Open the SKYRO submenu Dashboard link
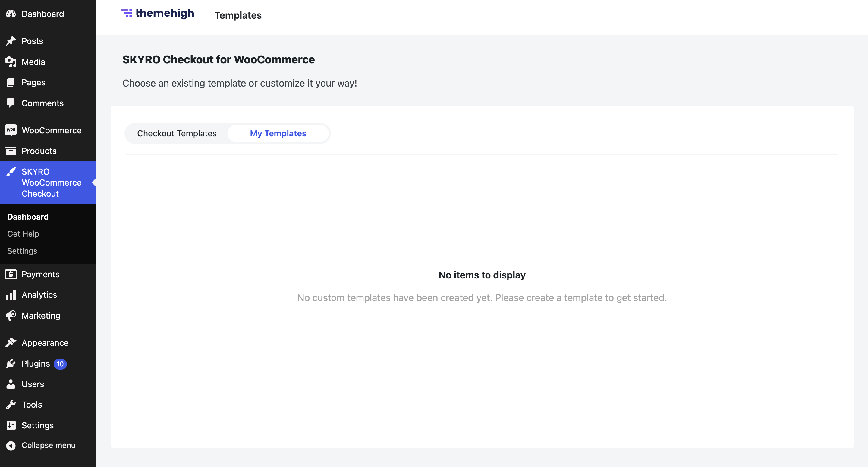The height and width of the screenshot is (467, 868). click(28, 217)
